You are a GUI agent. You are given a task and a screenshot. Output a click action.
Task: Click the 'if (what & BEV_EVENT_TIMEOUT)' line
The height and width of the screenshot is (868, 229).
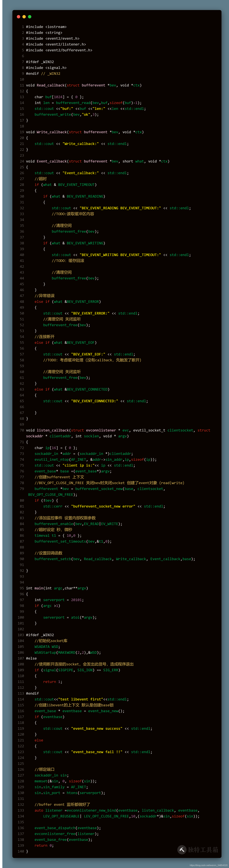66,185
